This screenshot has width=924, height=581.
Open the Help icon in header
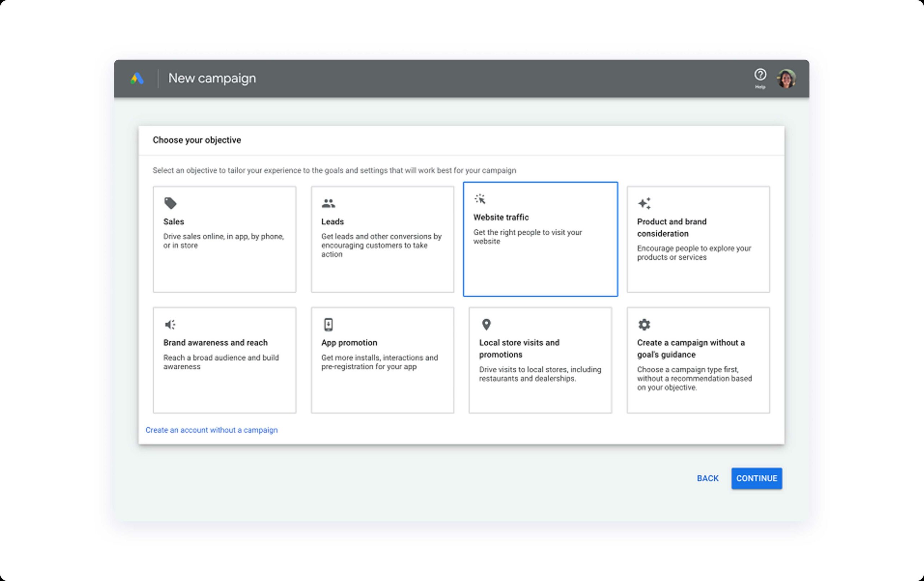760,75
